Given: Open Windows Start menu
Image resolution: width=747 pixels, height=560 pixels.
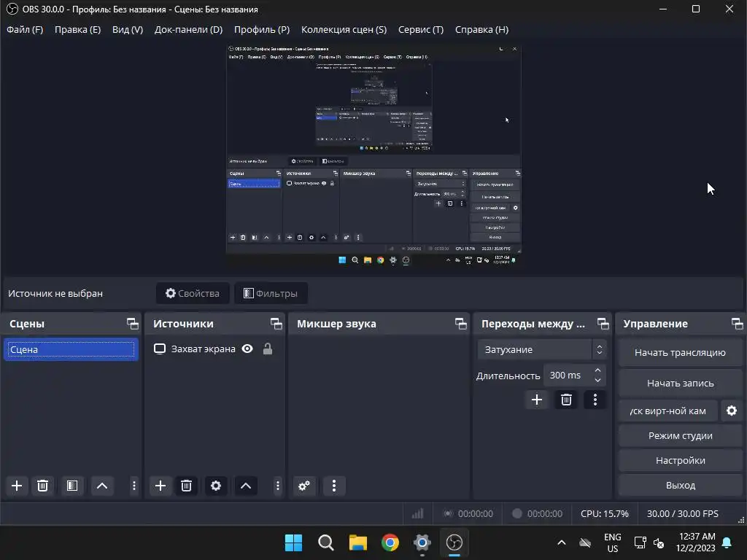Looking at the screenshot, I should tap(293, 542).
